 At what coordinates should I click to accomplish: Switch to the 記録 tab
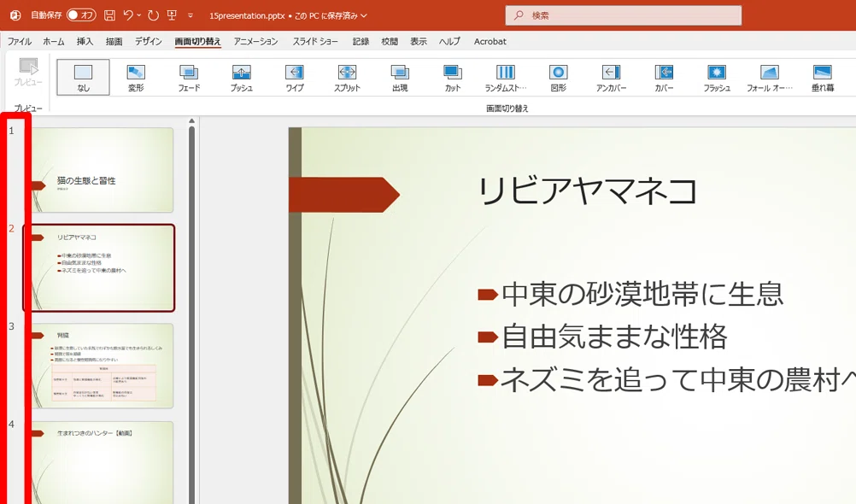(x=361, y=42)
